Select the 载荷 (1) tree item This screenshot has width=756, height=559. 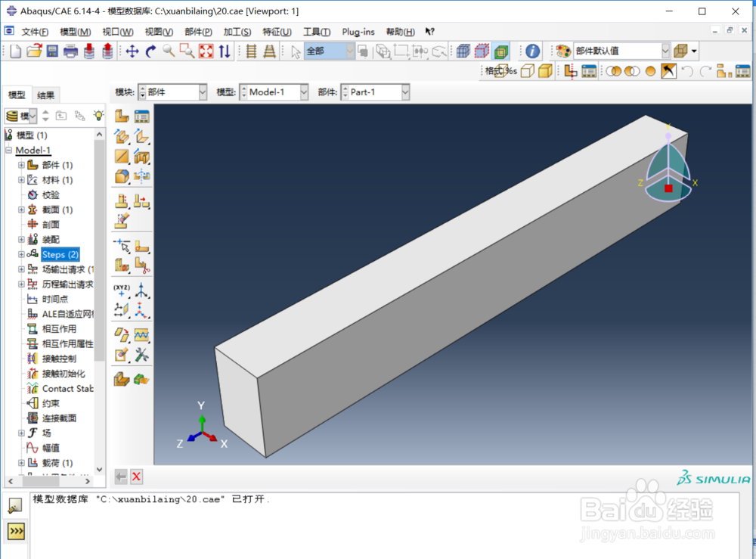tap(57, 463)
